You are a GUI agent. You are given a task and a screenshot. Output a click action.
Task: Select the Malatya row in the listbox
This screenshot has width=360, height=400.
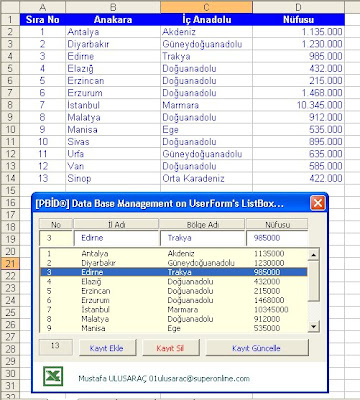[174, 319]
